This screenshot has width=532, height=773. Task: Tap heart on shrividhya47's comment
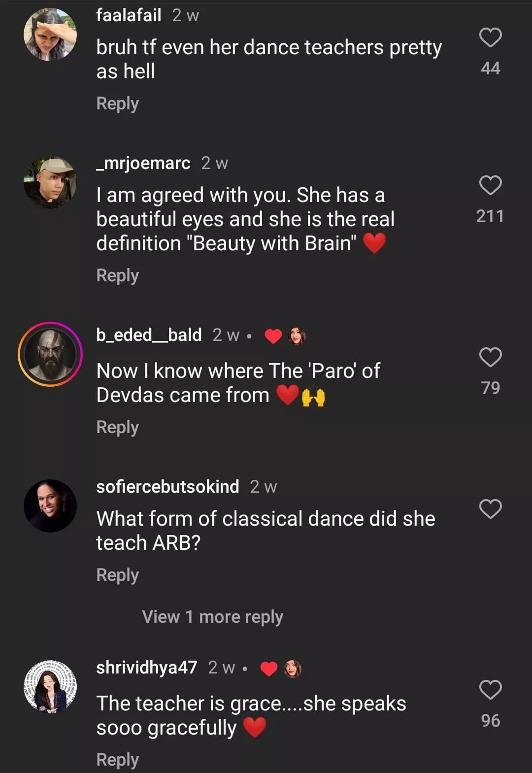(490, 690)
